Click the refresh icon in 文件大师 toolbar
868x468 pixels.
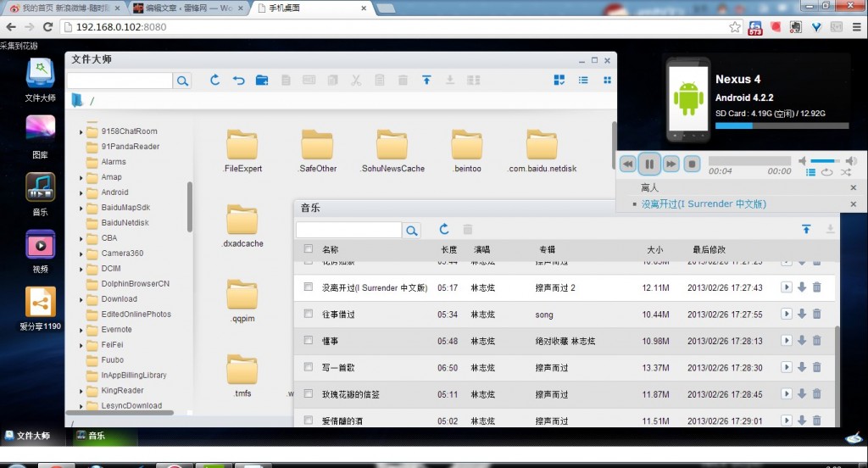click(215, 81)
